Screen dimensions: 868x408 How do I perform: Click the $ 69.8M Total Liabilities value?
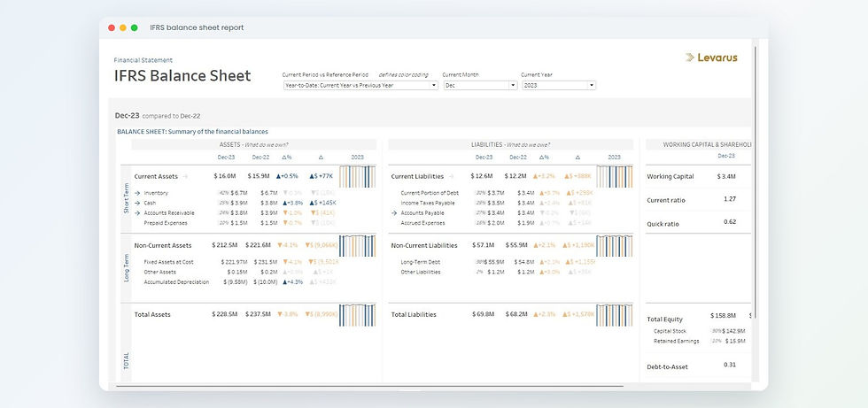[484, 314]
